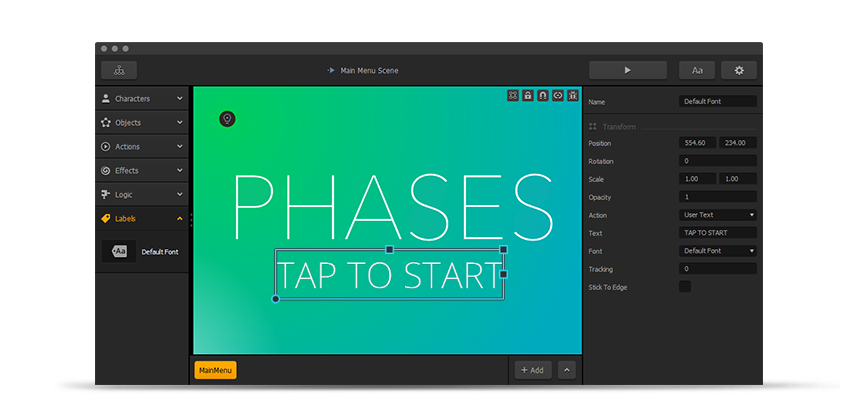
Task: Select the PHASES title on the canvas
Action: 394,206
